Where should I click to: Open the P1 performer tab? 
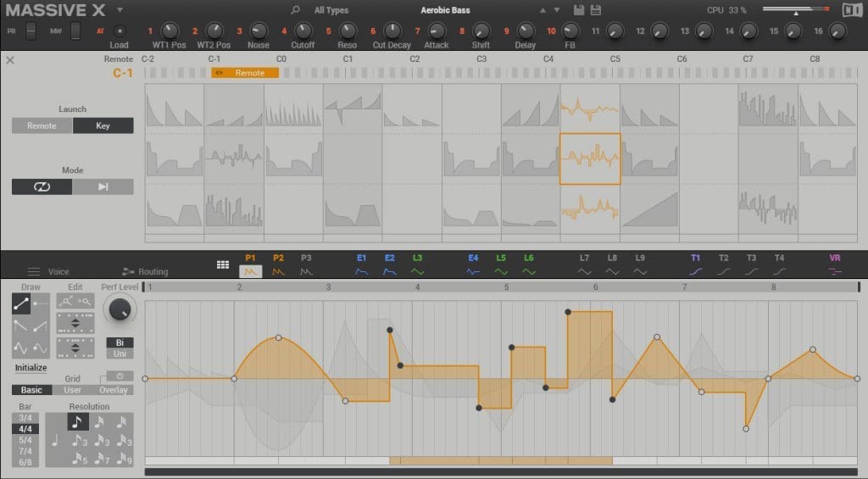(250, 265)
